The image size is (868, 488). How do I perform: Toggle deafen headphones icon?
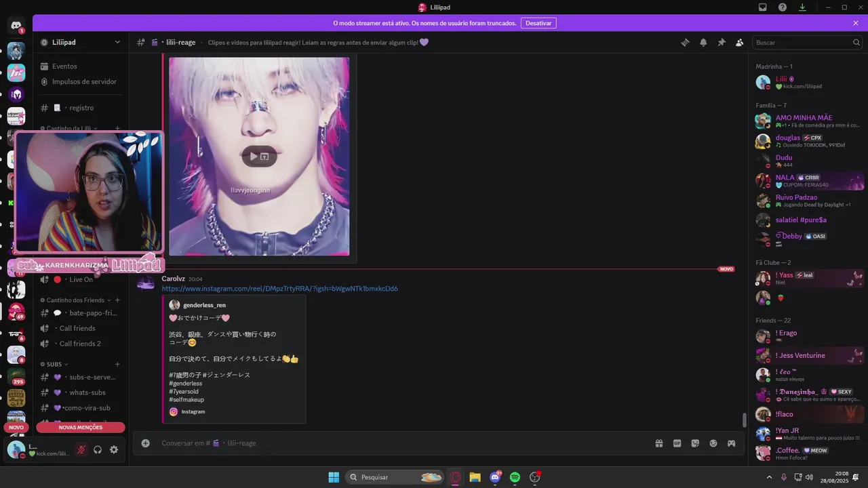[x=98, y=449]
